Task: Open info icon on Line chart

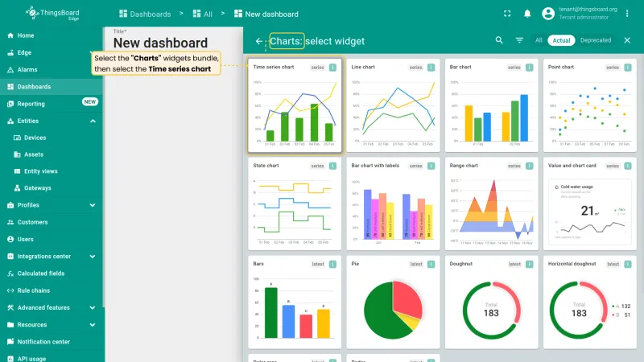Action: tap(431, 68)
